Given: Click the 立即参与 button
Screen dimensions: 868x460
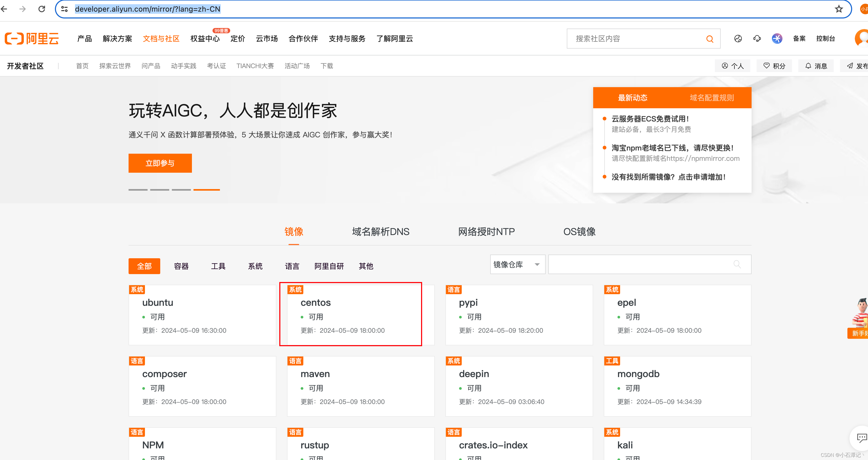Looking at the screenshot, I should [x=160, y=163].
